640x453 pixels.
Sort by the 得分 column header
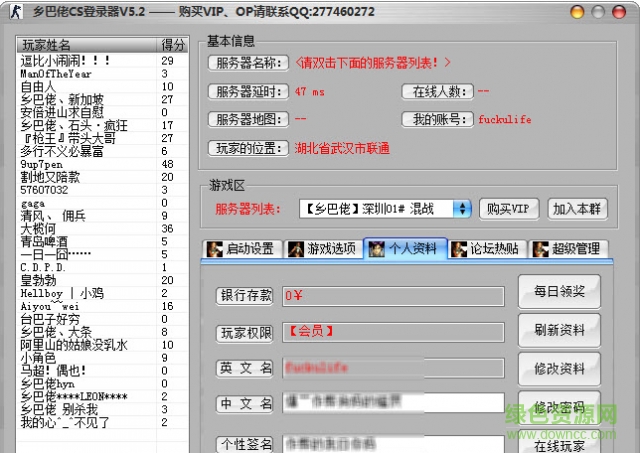click(172, 44)
